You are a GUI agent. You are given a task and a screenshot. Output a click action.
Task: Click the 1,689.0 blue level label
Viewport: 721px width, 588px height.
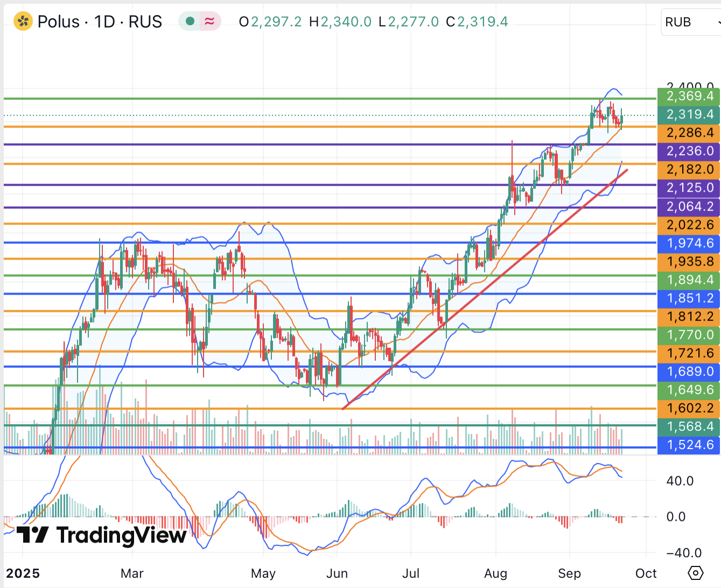click(689, 372)
